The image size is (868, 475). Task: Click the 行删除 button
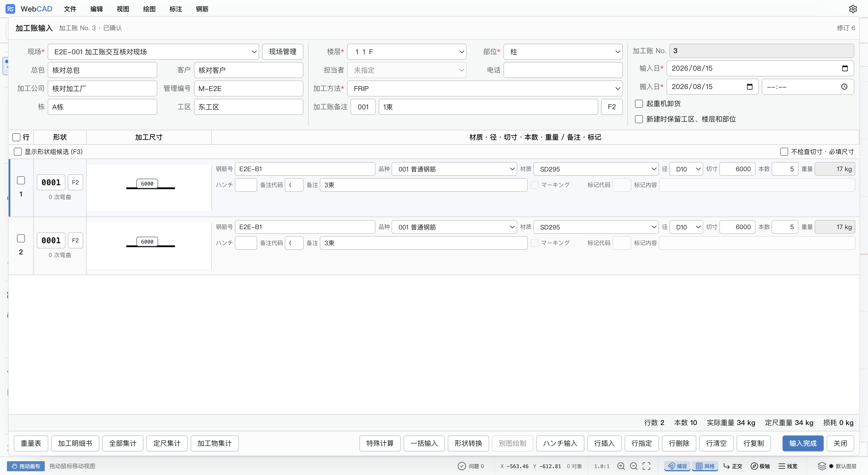pos(679,443)
